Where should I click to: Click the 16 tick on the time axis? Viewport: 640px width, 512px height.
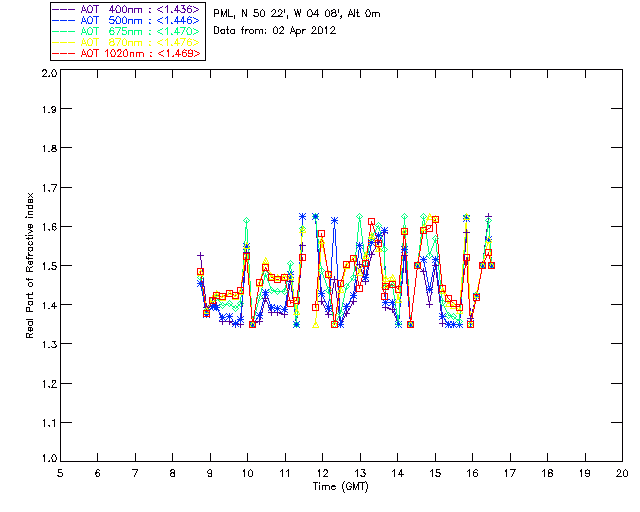(x=472, y=473)
